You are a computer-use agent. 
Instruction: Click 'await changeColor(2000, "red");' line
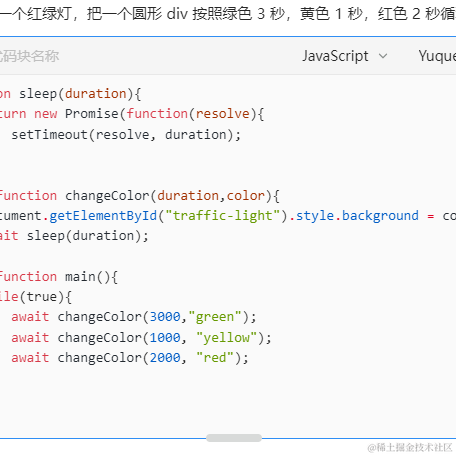[x=130, y=358]
